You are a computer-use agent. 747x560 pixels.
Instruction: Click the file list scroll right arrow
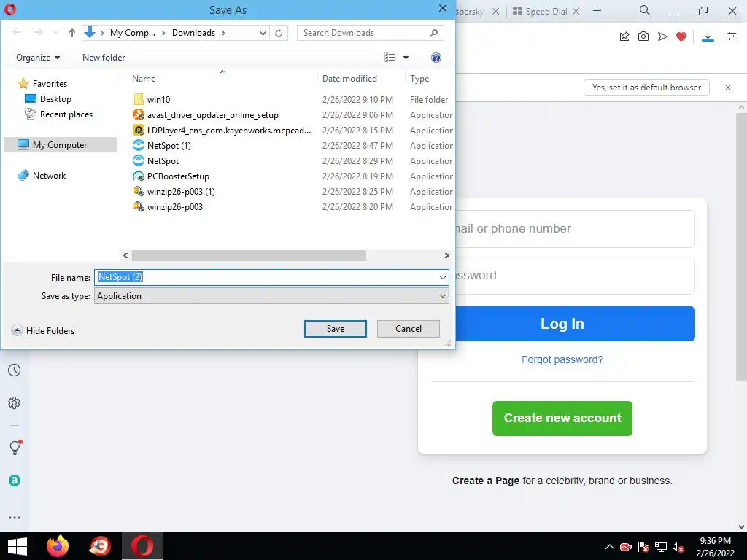447,256
